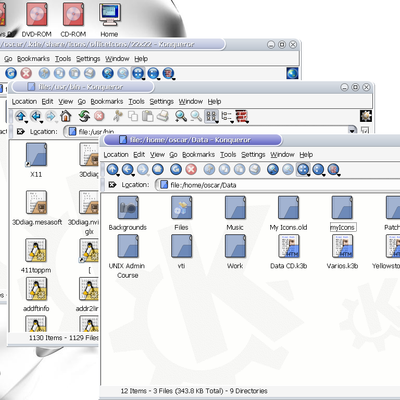Screen dimensions: 400x400
Task: Click house Home icon in the /usr/bin window
Action: pos(66,116)
